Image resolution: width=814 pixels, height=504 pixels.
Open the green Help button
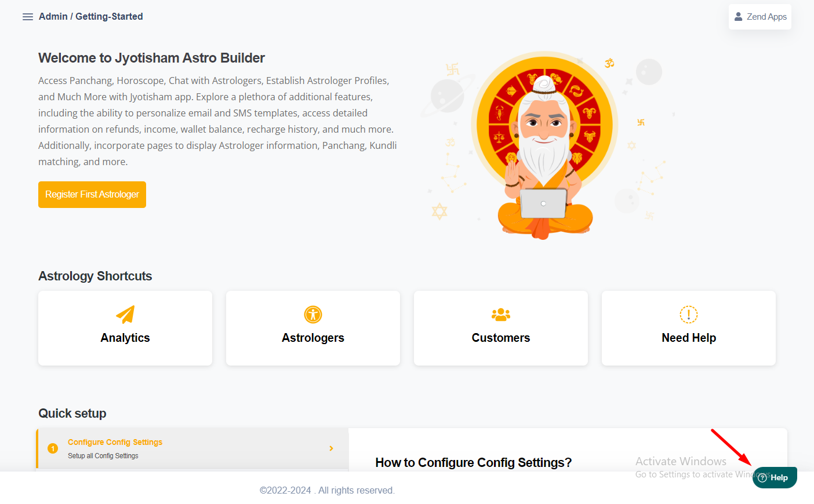point(775,478)
